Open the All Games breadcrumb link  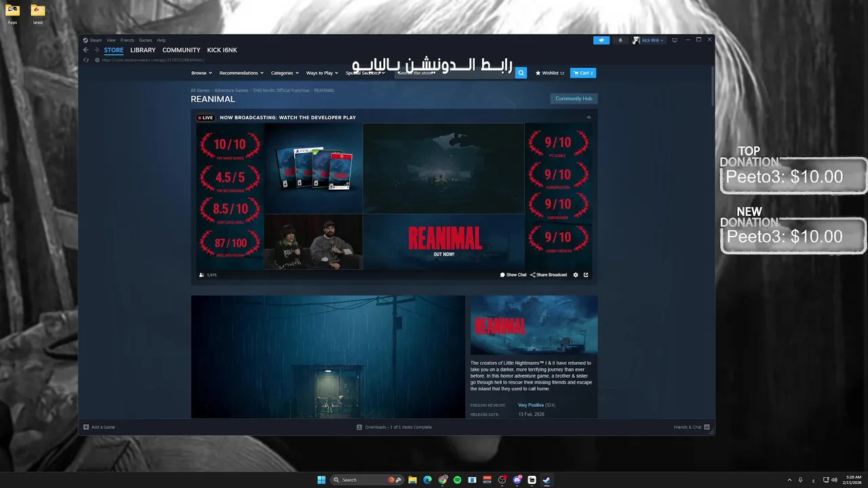200,90
